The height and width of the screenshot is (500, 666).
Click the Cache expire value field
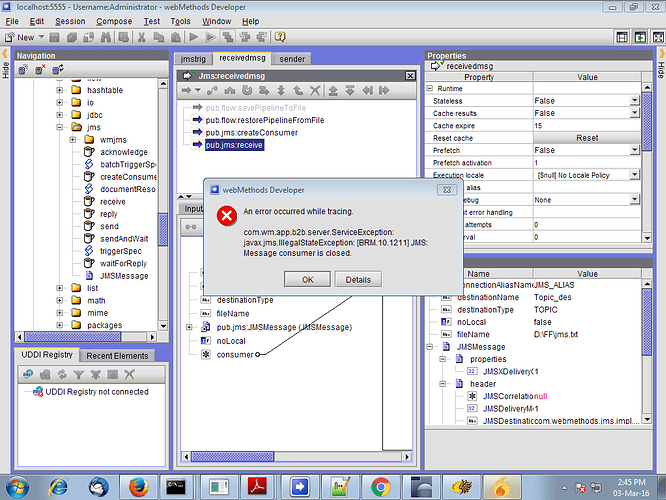(587, 126)
